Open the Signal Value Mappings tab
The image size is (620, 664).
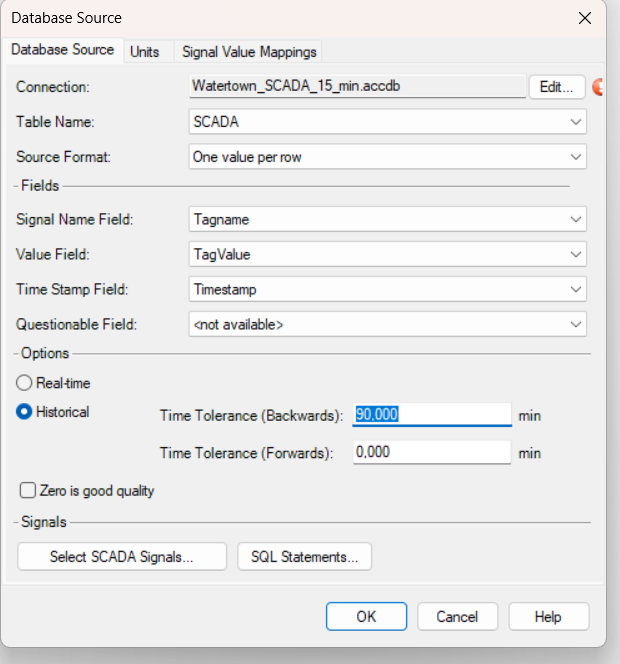point(249,51)
